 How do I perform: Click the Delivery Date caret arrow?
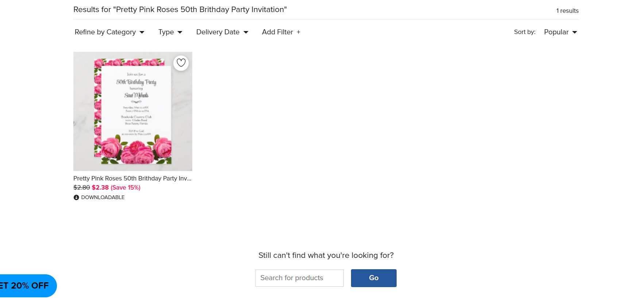(246, 32)
